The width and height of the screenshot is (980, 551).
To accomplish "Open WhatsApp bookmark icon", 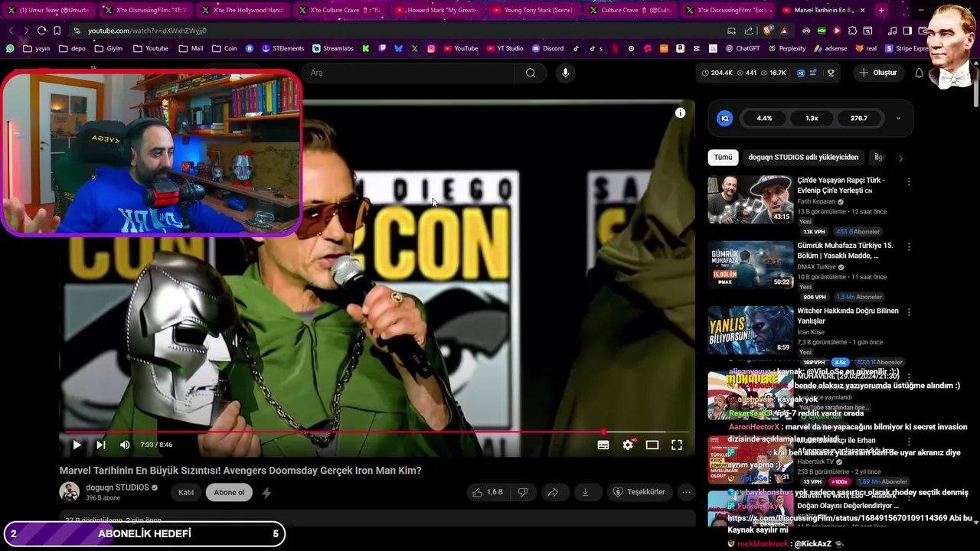I will click(x=10, y=48).
